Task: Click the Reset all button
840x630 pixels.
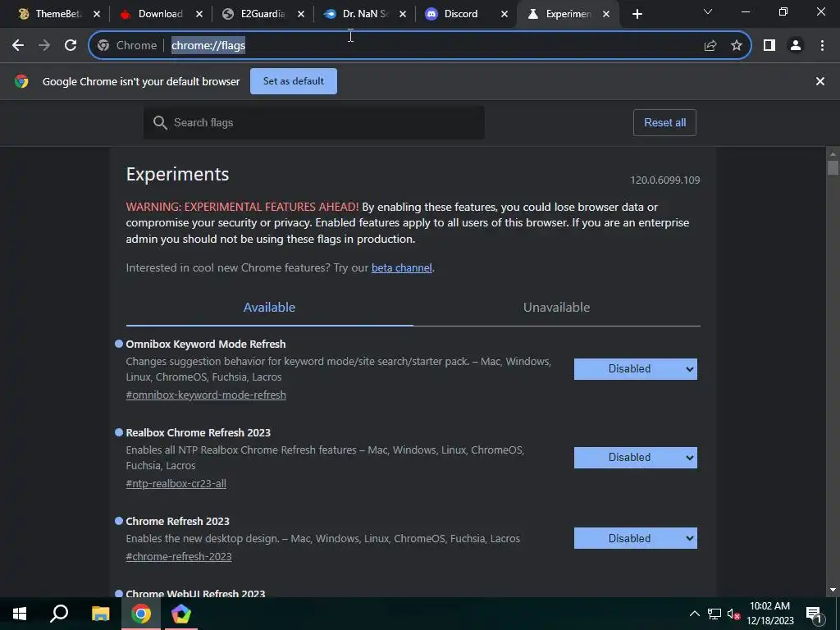Action: point(664,123)
